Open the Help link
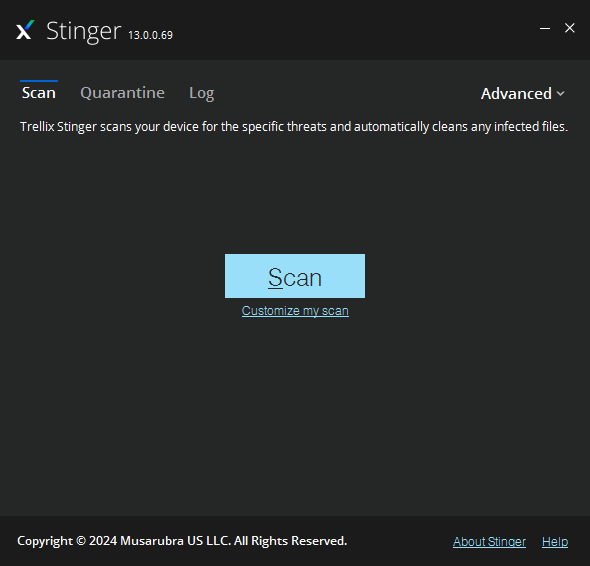The image size is (590, 566). [x=555, y=542]
